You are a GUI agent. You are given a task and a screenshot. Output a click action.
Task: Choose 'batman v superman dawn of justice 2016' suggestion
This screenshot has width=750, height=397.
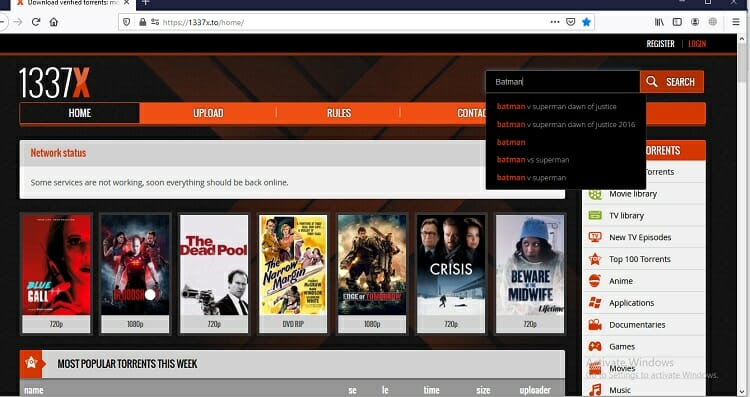(x=566, y=124)
